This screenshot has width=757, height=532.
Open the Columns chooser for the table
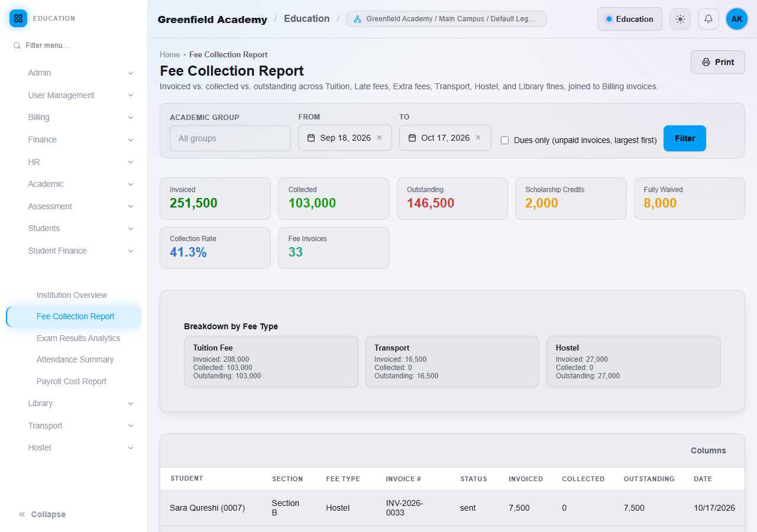(x=709, y=450)
